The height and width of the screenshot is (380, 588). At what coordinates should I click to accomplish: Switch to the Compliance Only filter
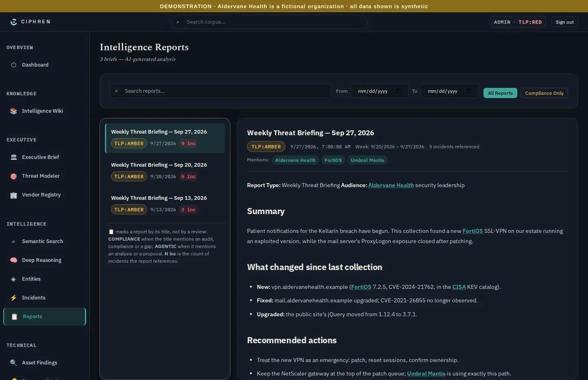[x=544, y=93]
